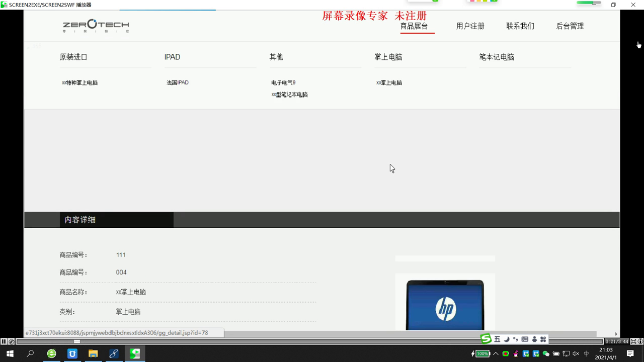Open the 电子电气9 link
644x362 pixels.
[283, 82]
